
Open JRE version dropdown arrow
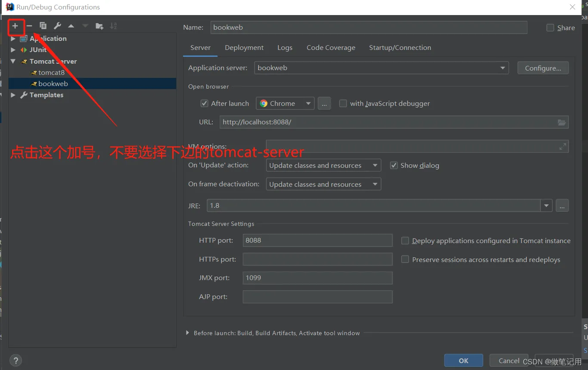pyautogui.click(x=547, y=206)
